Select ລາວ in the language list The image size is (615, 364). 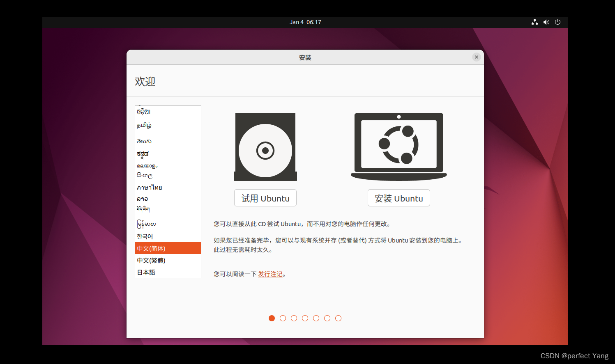click(x=168, y=199)
